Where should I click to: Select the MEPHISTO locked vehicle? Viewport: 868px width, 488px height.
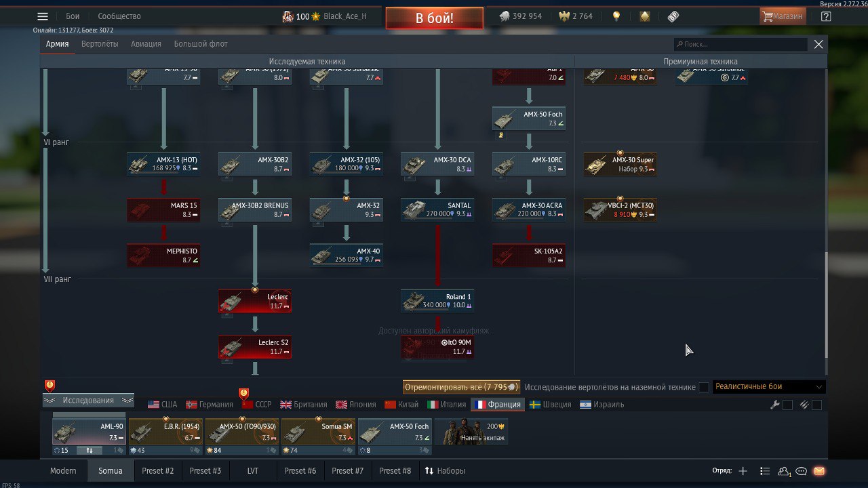[163, 256]
